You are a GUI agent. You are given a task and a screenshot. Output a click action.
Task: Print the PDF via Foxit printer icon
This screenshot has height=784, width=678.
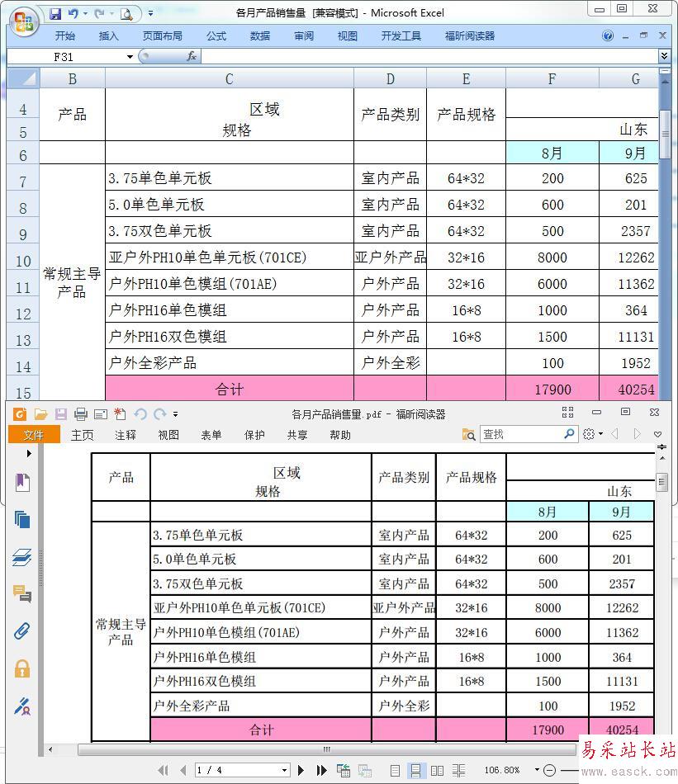80,414
